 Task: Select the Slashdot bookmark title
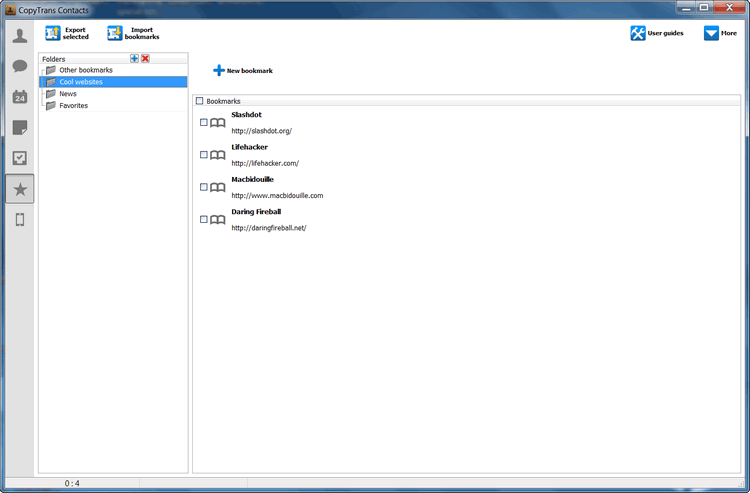(x=246, y=115)
